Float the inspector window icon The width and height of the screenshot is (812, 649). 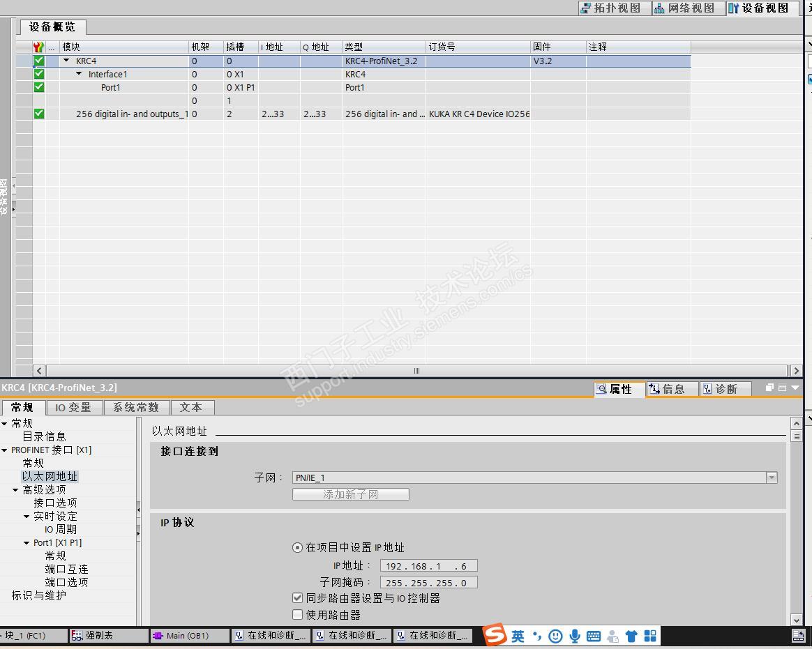[x=769, y=388]
